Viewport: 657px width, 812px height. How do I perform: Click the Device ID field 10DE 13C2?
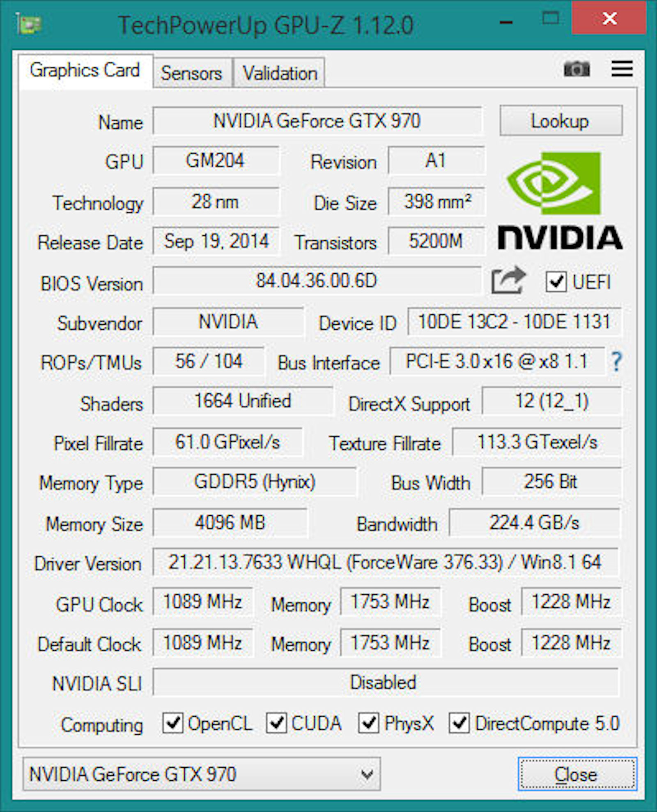pyautogui.click(x=515, y=321)
